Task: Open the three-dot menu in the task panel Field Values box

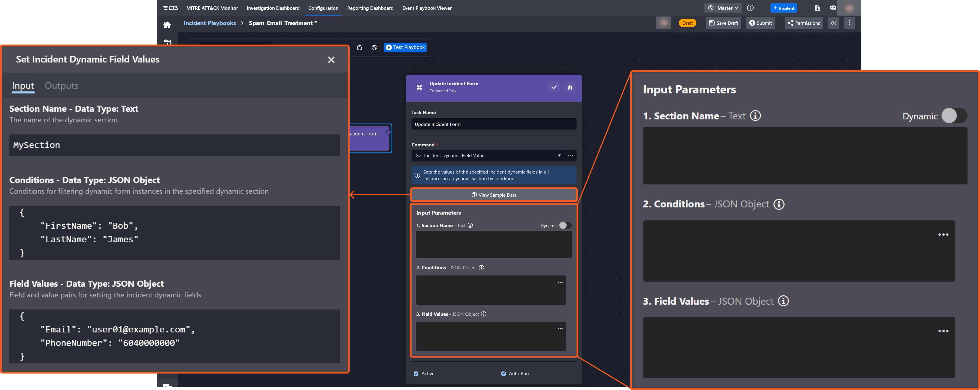Action: tap(560, 328)
